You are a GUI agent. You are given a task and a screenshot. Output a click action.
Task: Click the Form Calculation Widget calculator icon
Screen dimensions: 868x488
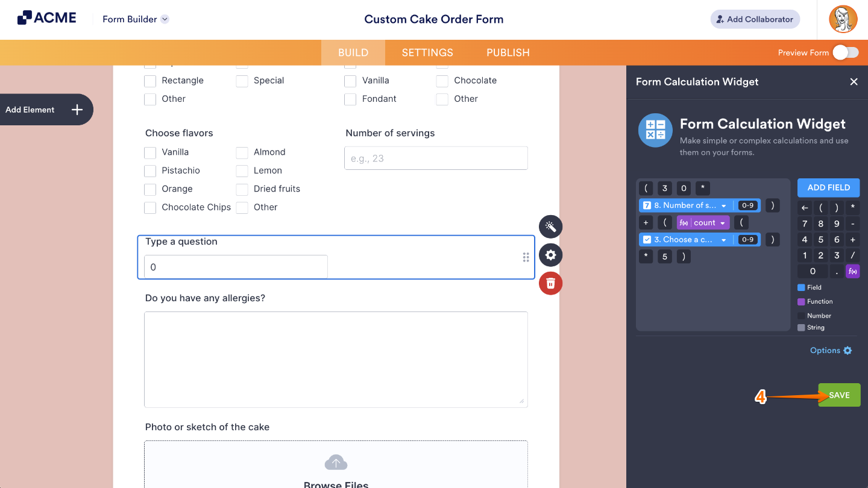(x=655, y=130)
